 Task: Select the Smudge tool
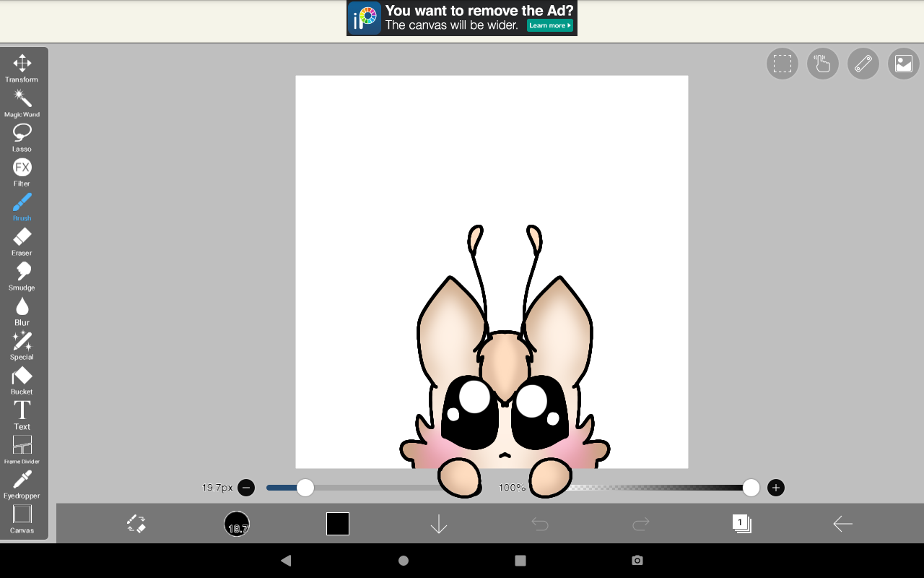22,275
